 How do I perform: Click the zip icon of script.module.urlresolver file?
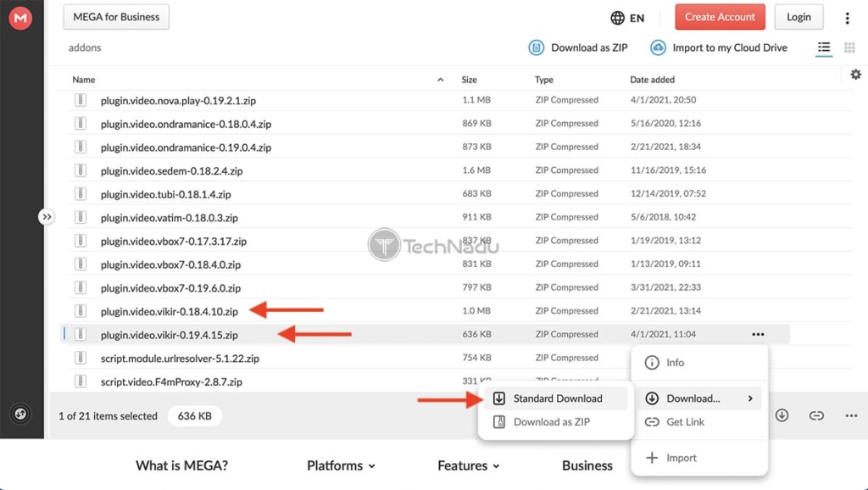(81, 358)
